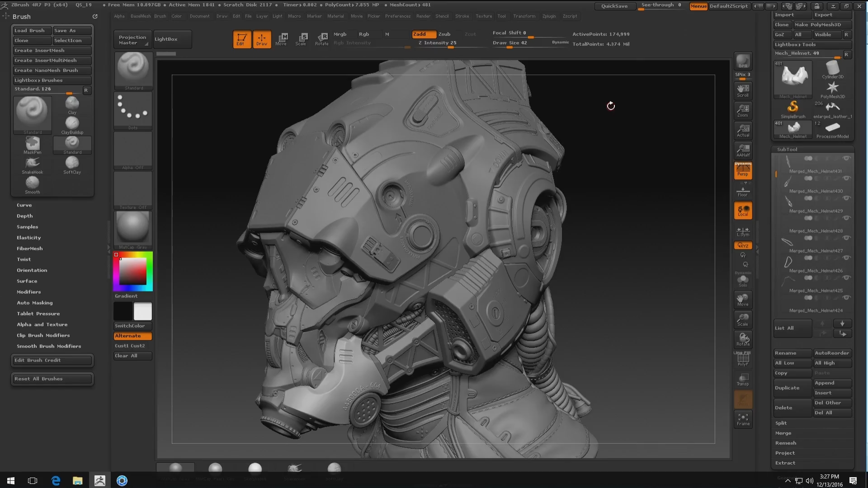Activate Rotate mode in top toolbar
The height and width of the screenshot is (488, 868).
(x=321, y=39)
